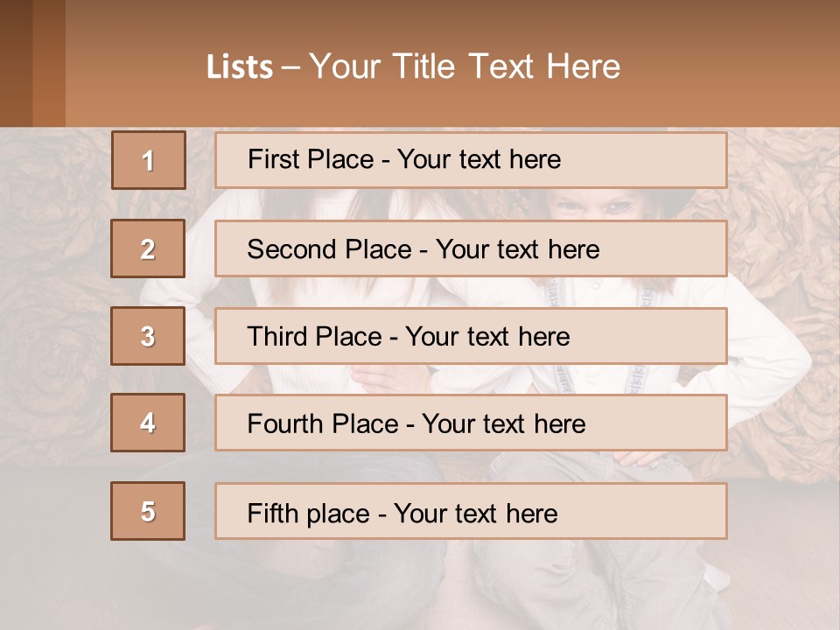
Task: Select the 'Fifth place - Your text here' box
Action: point(471,511)
